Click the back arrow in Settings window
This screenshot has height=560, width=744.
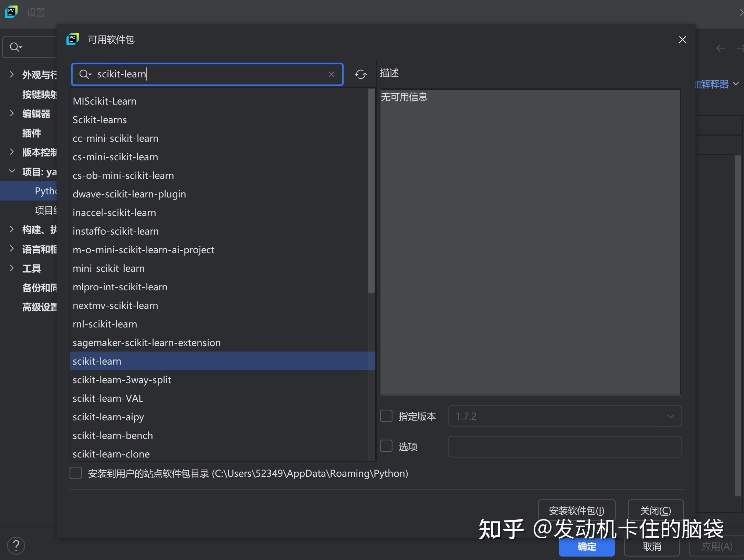point(721,48)
